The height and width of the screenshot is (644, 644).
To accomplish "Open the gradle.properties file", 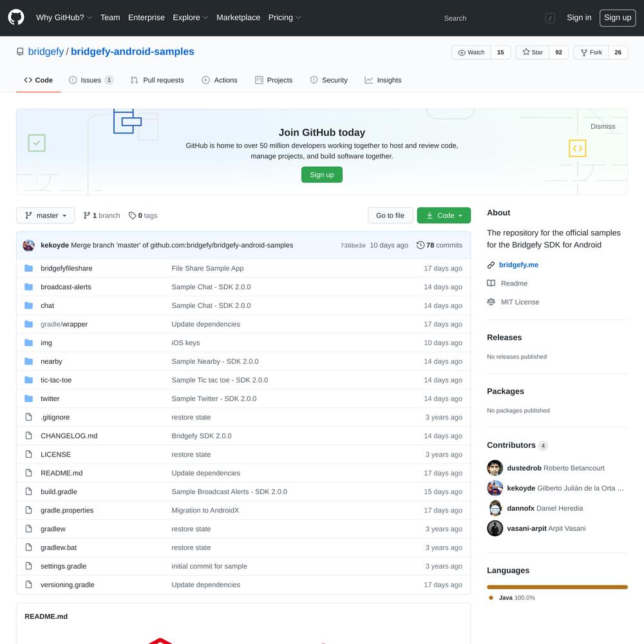I will click(x=67, y=511).
